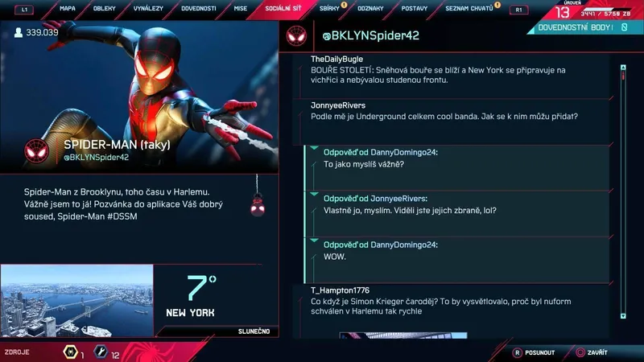Screen dimensions: 644x362
Task: Click the SPIDER-MAN (taky) profile name
Action: [x=117, y=145]
